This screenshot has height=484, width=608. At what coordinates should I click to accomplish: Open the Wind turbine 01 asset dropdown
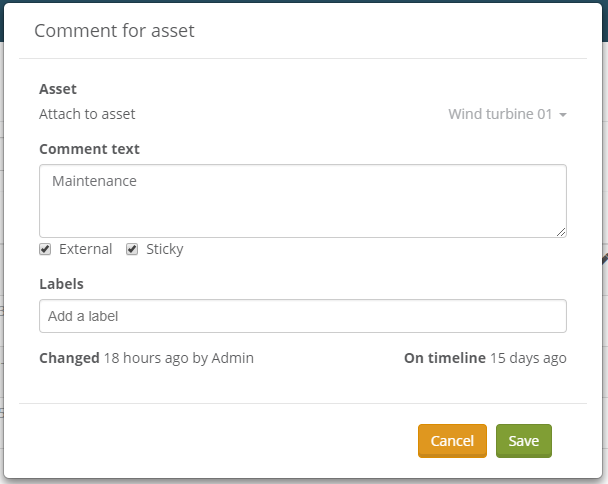coord(500,114)
